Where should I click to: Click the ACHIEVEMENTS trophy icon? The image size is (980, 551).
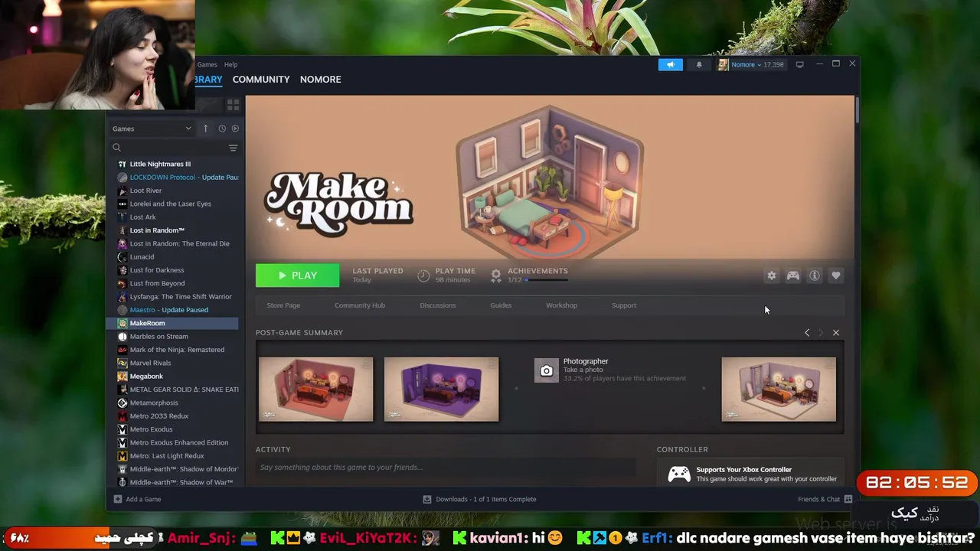click(496, 275)
